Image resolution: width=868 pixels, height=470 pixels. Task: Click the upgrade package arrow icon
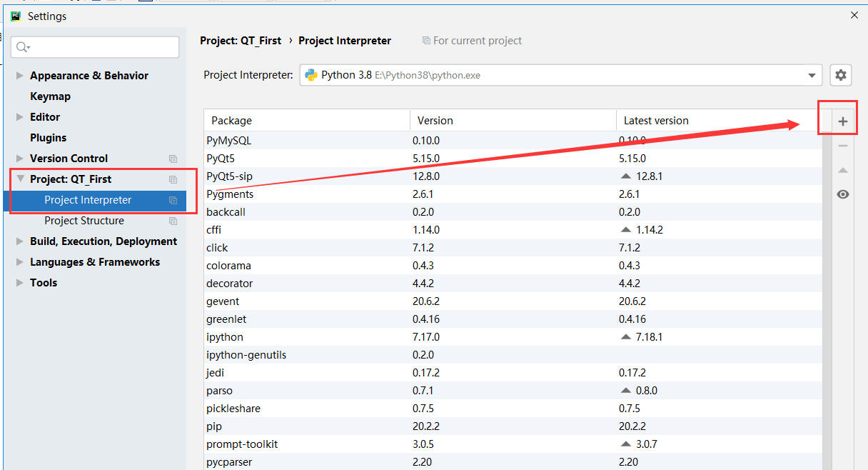843,170
